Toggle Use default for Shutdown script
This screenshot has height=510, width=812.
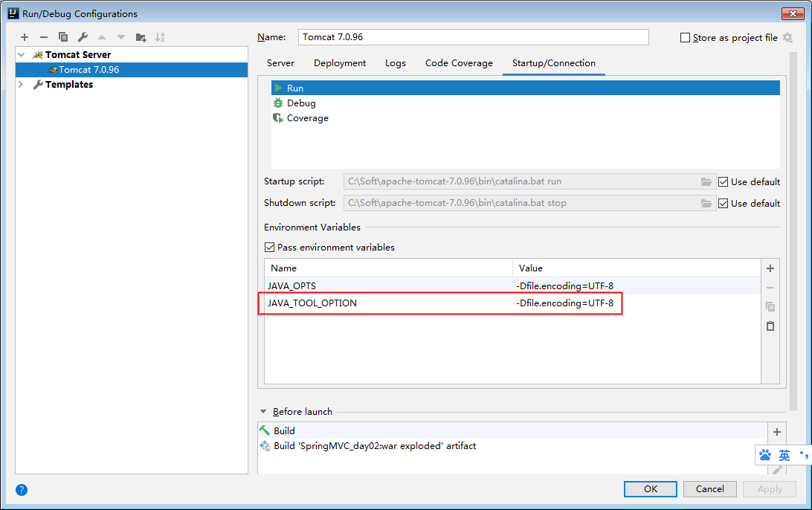click(724, 204)
